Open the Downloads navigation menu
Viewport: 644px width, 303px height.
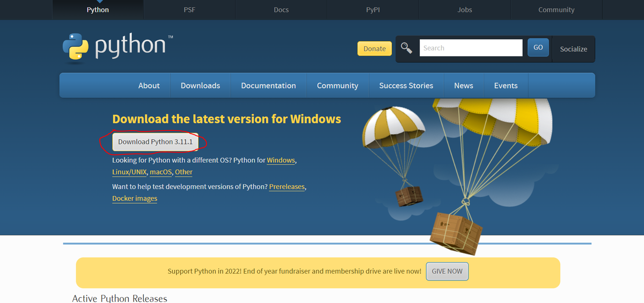point(200,85)
